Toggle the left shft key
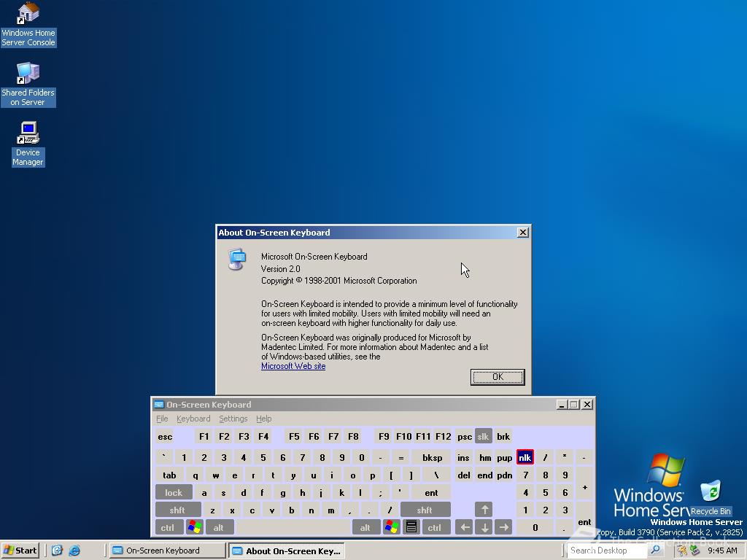The width and height of the screenshot is (747, 560). [178, 510]
